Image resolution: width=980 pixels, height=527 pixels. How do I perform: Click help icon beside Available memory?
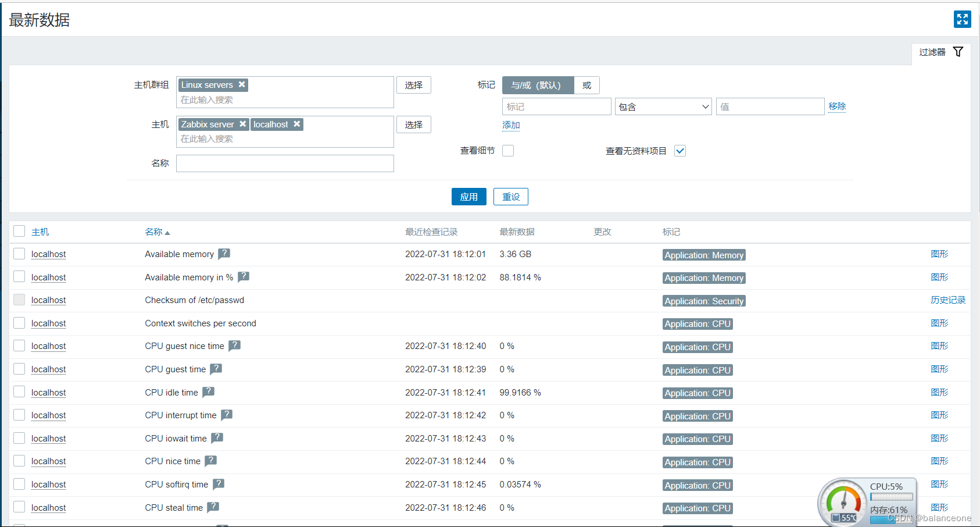224,254
